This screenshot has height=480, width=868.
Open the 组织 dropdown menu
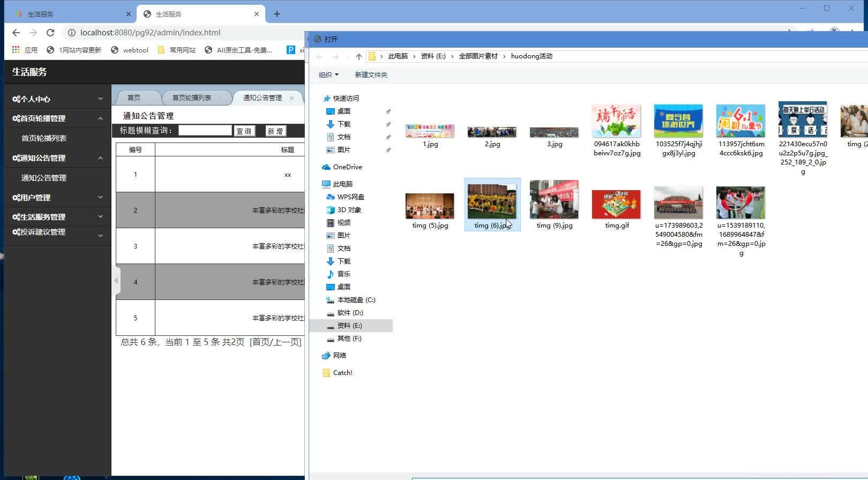[328, 75]
